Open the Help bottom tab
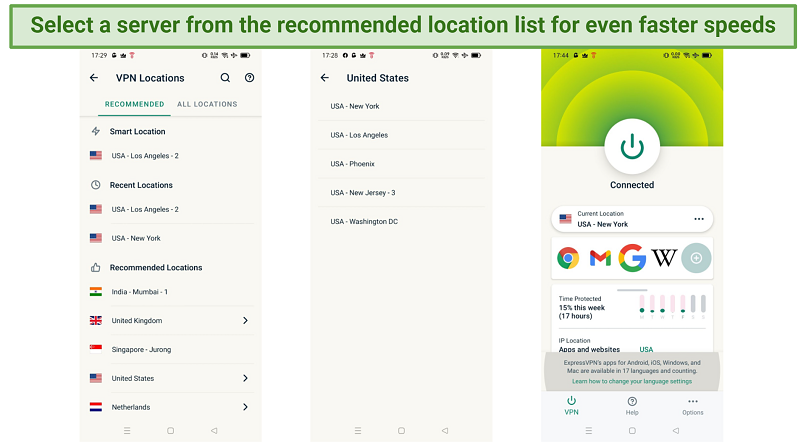This screenshot has width=806, height=446. coord(632,405)
